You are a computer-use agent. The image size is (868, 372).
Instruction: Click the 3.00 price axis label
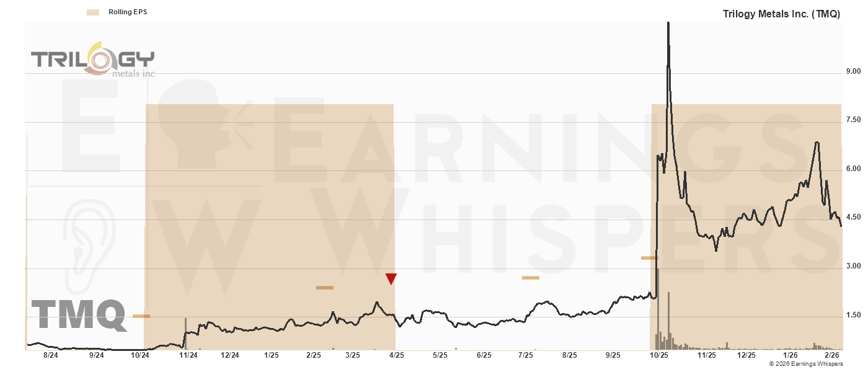pyautogui.click(x=854, y=266)
